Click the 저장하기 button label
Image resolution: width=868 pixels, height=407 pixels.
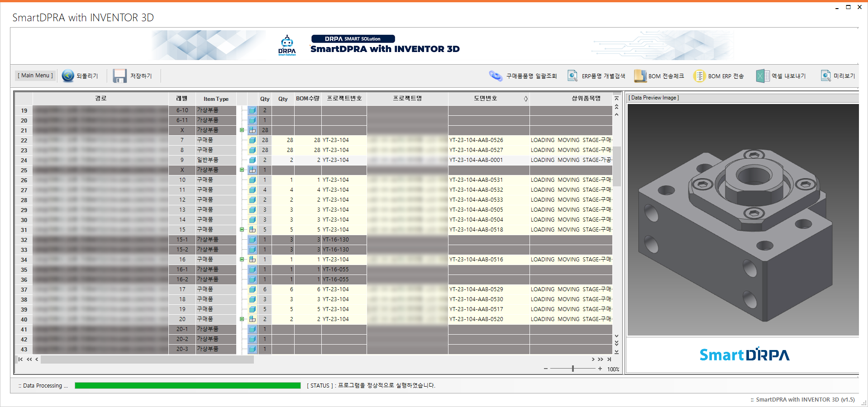pyautogui.click(x=141, y=76)
